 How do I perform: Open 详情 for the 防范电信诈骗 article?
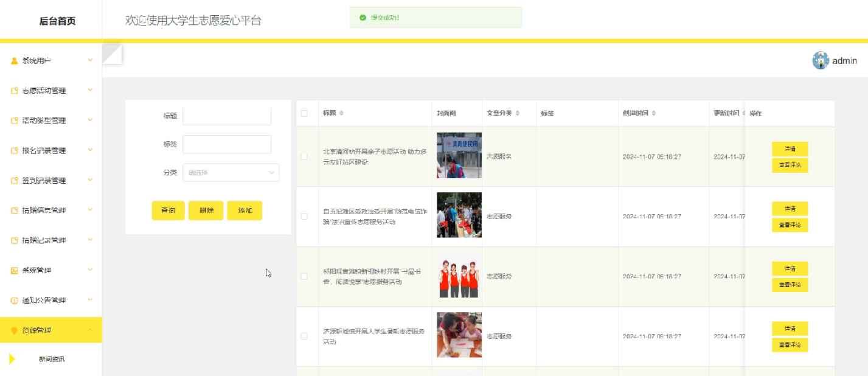[x=790, y=209]
